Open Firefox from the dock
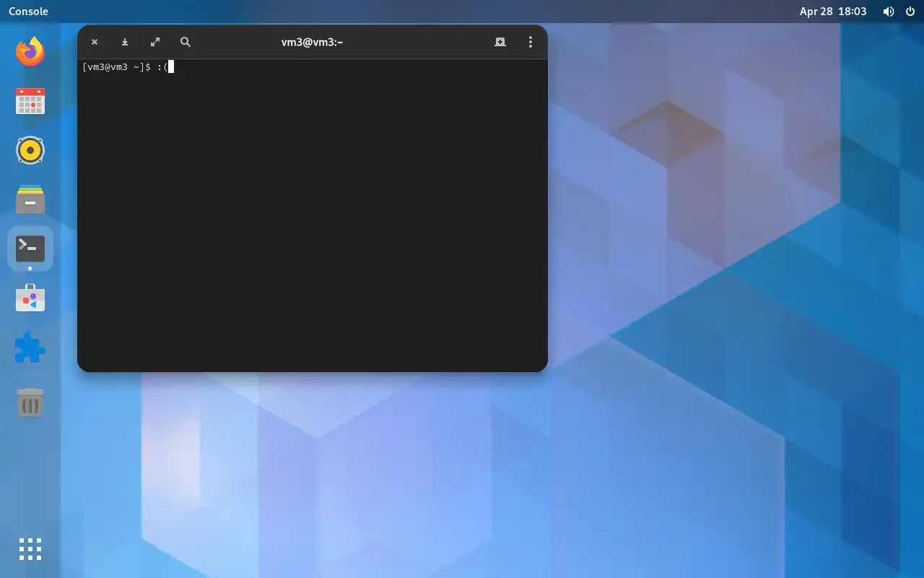The width and height of the screenshot is (924, 578). pos(30,51)
